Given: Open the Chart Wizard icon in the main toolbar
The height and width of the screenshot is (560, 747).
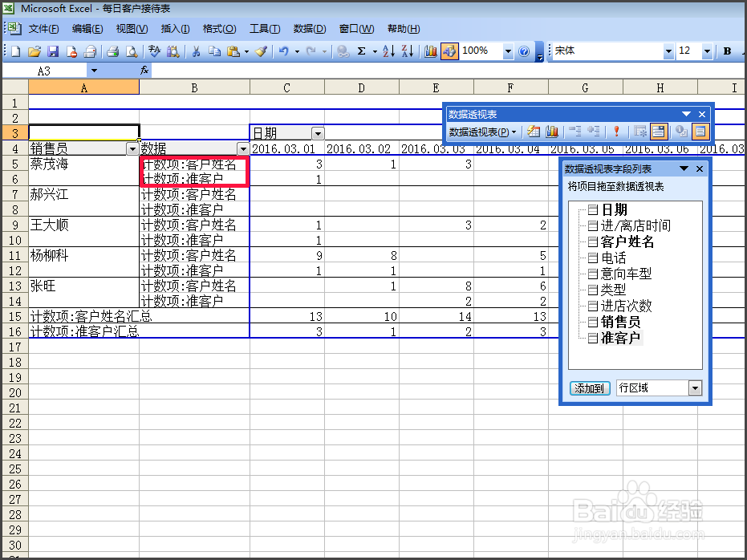Looking at the screenshot, I should pos(430,51).
